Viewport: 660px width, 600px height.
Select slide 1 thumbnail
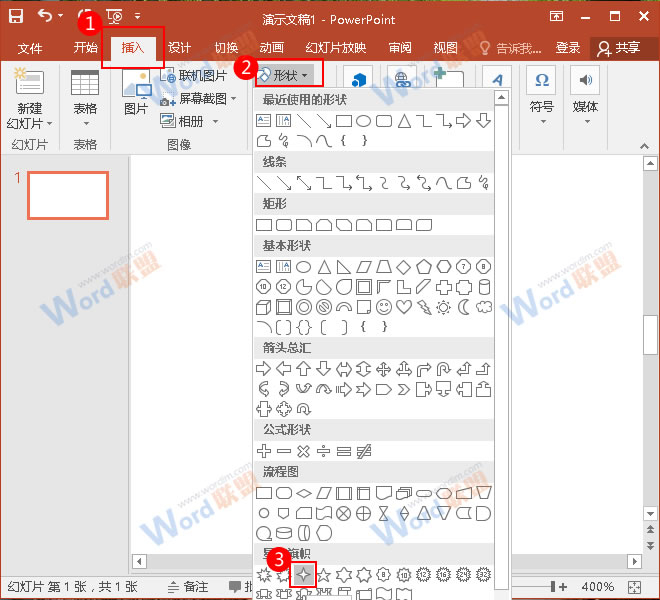[67, 195]
